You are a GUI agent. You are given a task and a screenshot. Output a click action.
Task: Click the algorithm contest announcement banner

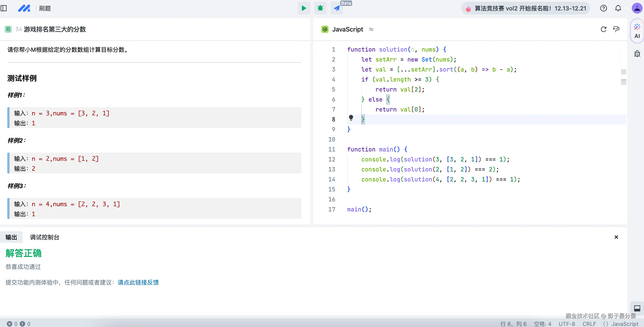[525, 8]
